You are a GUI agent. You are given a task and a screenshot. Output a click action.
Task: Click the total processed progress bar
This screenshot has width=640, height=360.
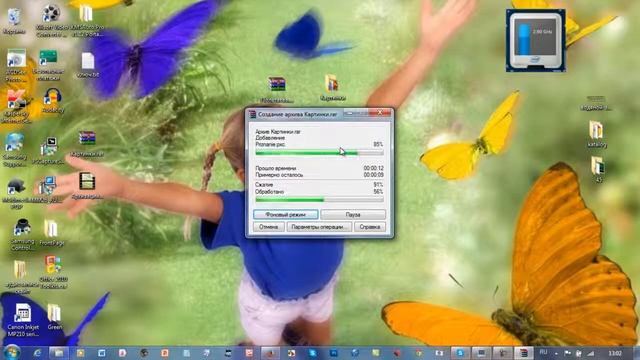319,200
